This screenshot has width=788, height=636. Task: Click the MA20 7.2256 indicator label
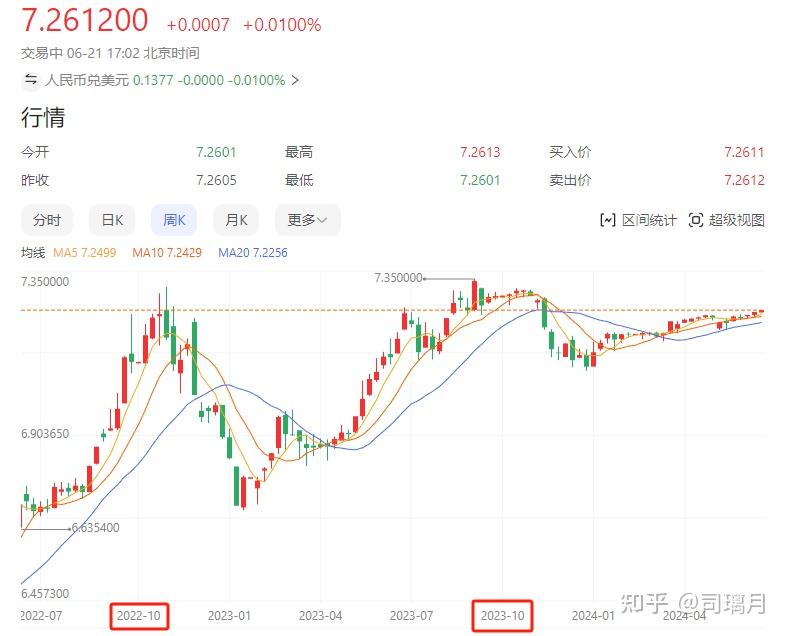point(253,253)
